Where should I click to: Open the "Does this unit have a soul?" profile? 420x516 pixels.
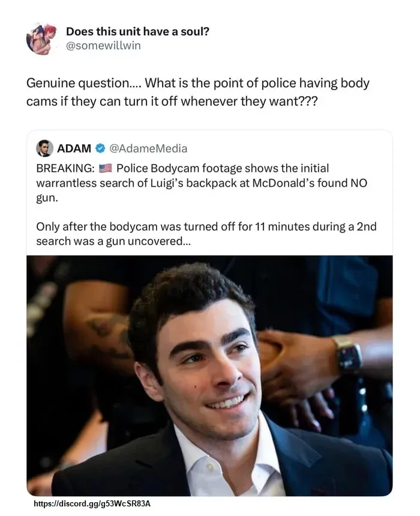point(137,31)
